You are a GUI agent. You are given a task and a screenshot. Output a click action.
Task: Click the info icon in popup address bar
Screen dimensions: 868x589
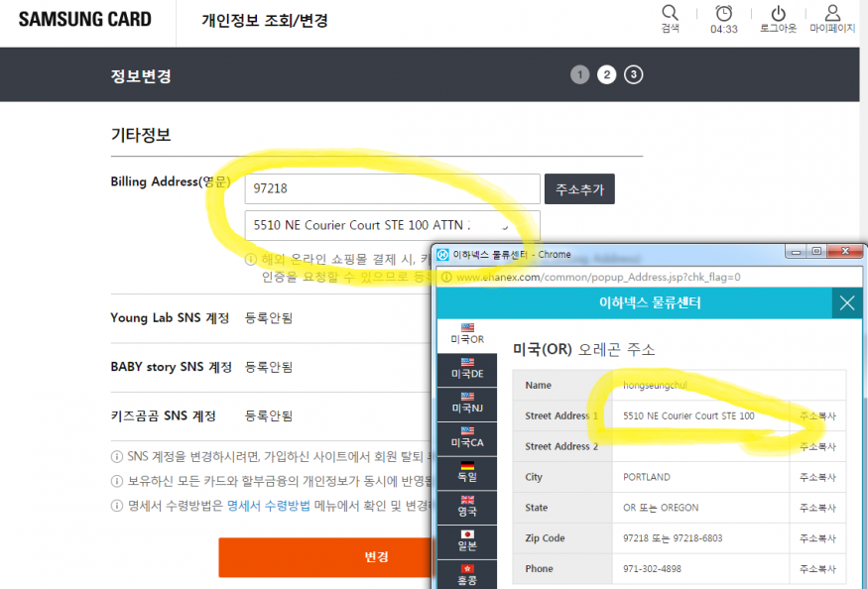(446, 278)
